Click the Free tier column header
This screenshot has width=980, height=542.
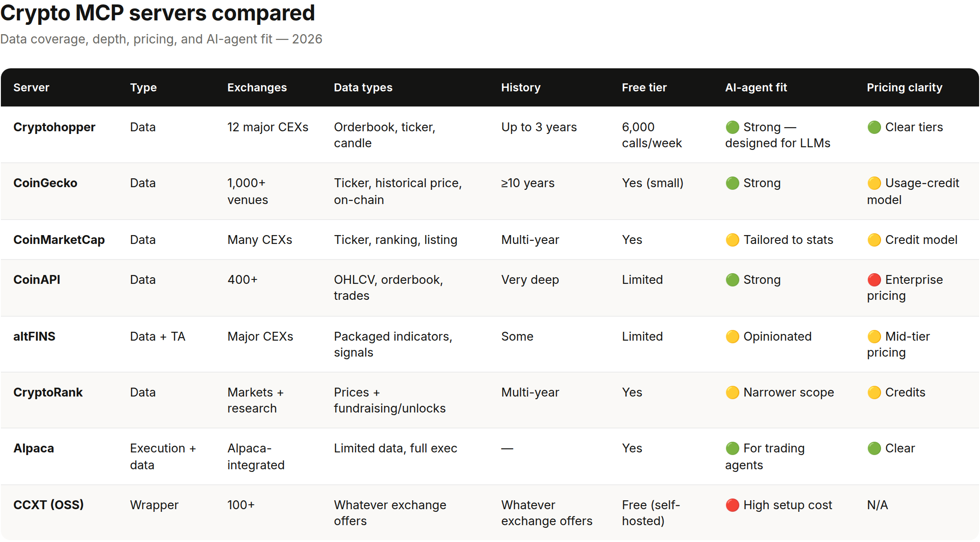644,87
